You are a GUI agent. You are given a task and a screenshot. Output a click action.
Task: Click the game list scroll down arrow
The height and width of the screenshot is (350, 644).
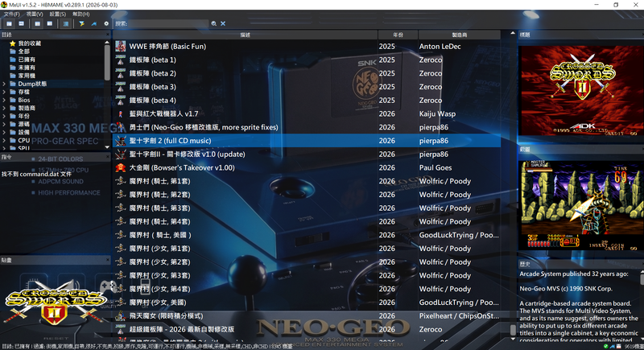[x=513, y=340]
